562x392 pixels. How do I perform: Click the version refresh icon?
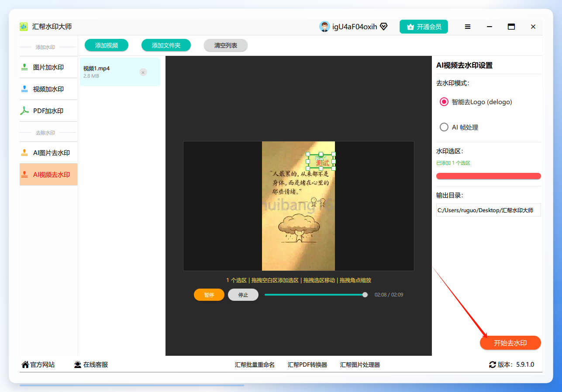pos(493,364)
